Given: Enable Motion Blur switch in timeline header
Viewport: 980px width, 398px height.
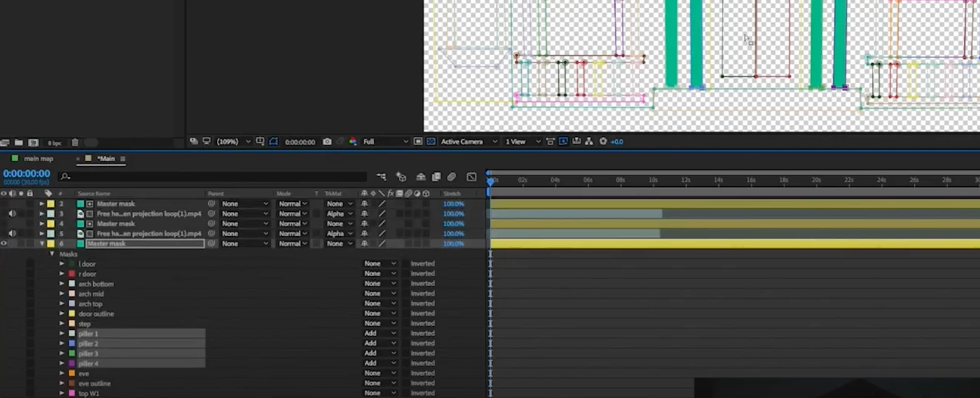Looking at the screenshot, I should pos(451,177).
